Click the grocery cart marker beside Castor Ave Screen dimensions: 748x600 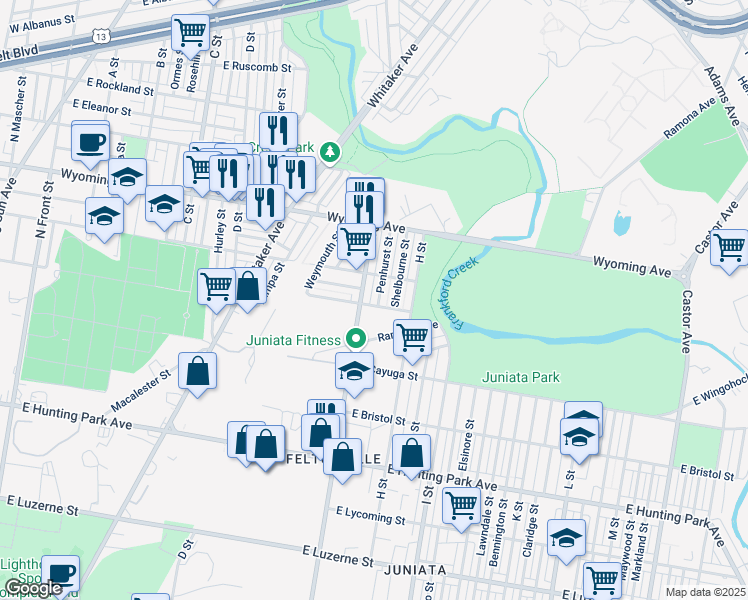pyautogui.click(x=729, y=252)
